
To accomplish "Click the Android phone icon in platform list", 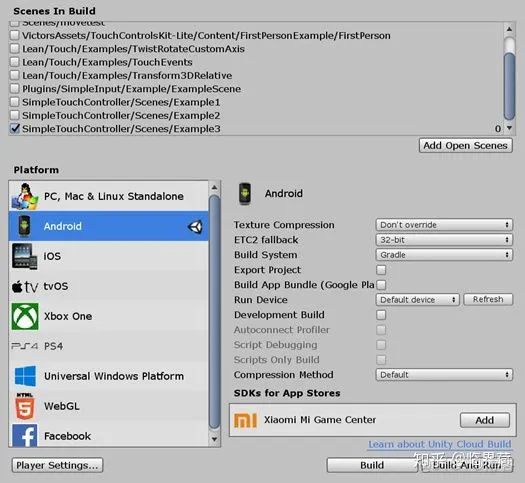I will pyautogui.click(x=24, y=226).
